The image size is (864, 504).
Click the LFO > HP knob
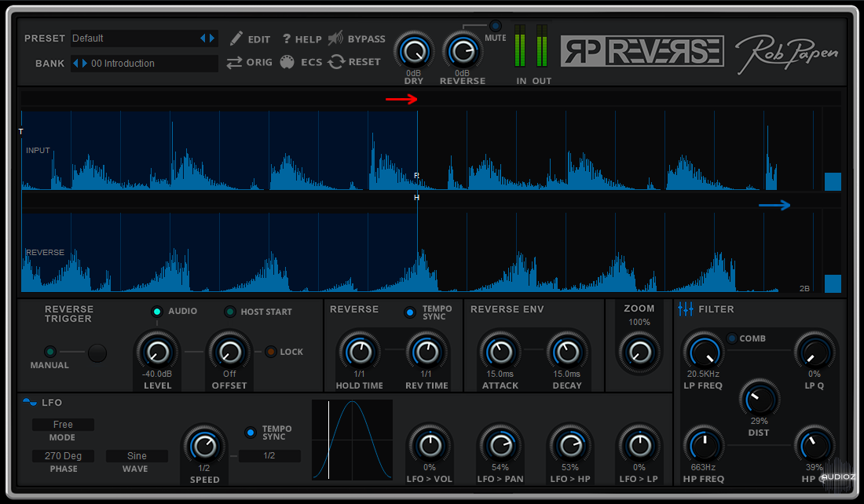[569, 445]
